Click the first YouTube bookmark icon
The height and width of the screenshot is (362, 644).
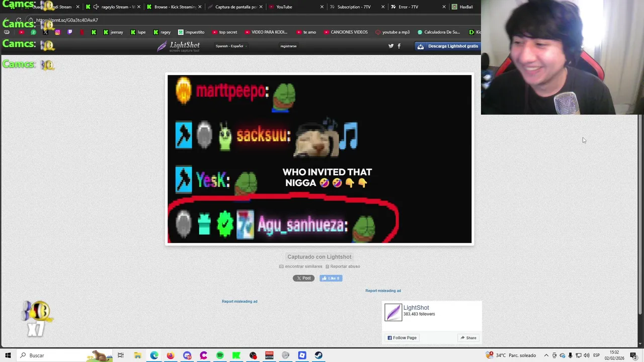[21, 32]
